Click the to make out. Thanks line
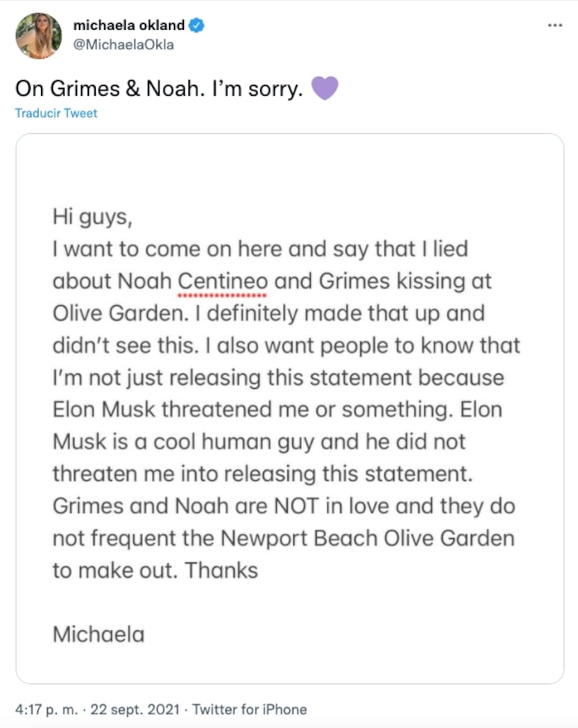Viewport: 578px width, 728px height. [x=156, y=570]
